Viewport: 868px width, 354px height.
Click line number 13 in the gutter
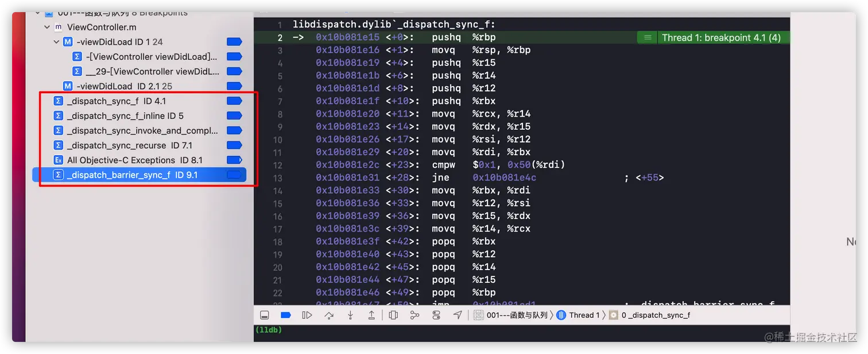coord(278,178)
